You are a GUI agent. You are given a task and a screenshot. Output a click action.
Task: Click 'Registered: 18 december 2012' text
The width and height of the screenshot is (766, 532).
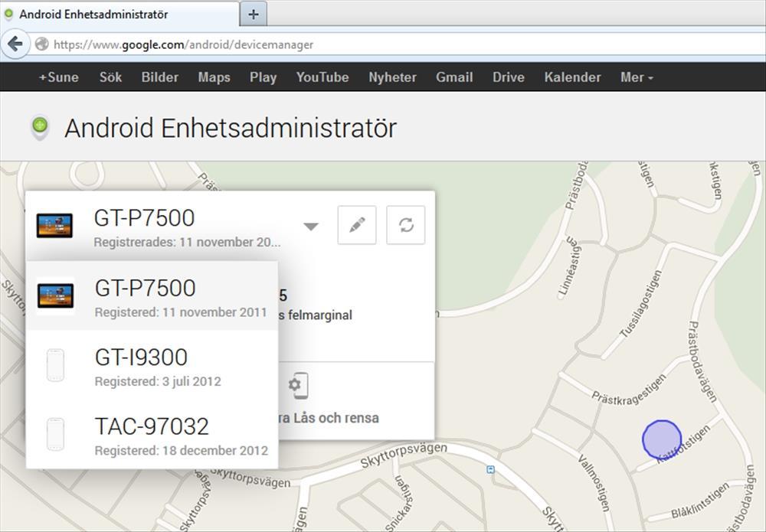[182, 451]
